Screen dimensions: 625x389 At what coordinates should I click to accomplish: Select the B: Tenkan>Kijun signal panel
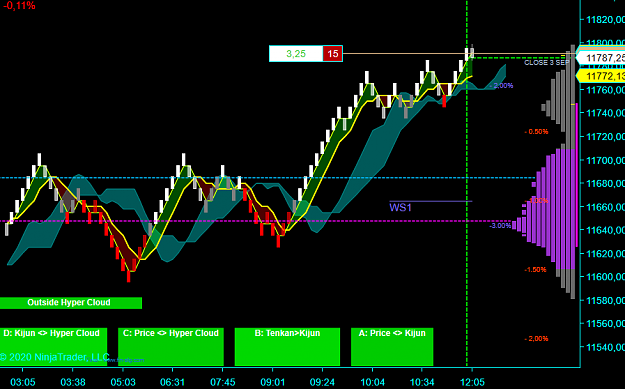point(287,347)
